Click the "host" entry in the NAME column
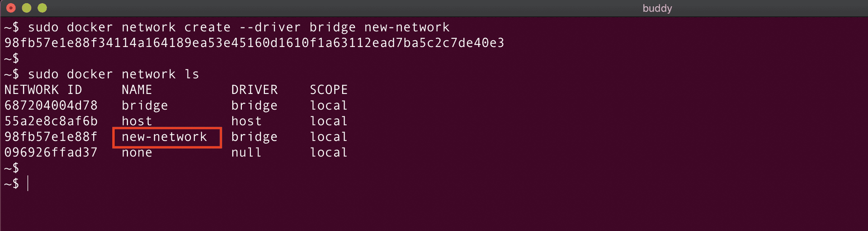Image resolution: width=868 pixels, height=231 pixels. 137,121
